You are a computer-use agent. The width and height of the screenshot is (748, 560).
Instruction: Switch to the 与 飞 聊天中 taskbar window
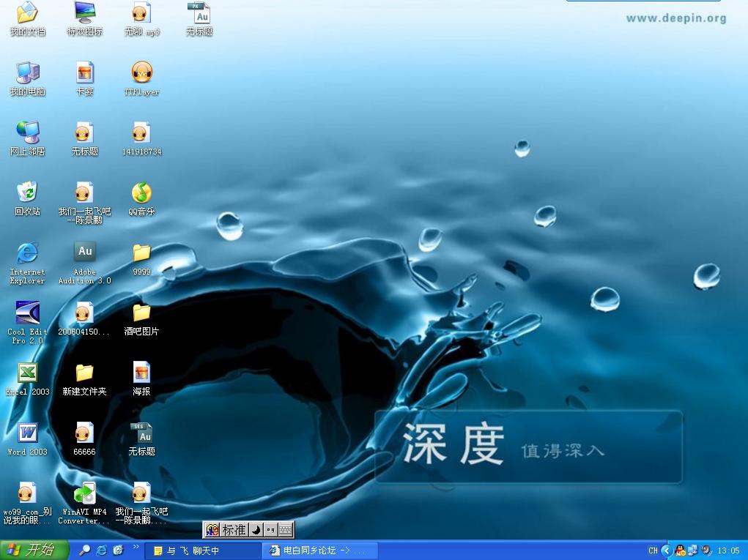coord(203,550)
